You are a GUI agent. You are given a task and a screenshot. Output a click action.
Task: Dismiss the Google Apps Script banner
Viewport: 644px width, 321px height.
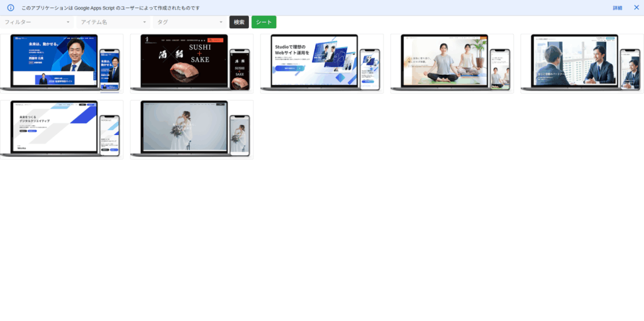(x=636, y=8)
